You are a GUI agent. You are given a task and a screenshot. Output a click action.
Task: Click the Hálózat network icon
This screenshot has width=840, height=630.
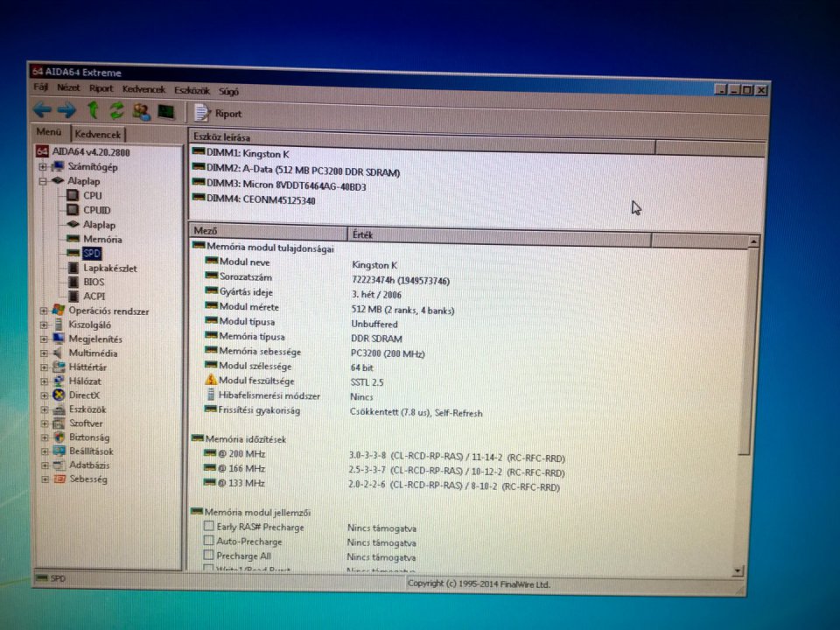pos(59,381)
